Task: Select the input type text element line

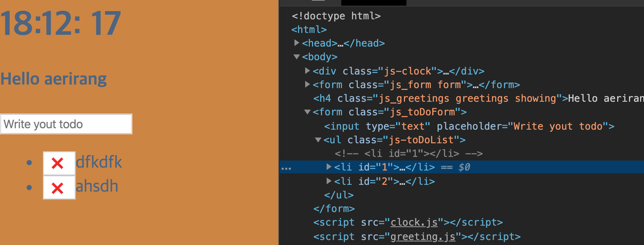Action: [469, 126]
